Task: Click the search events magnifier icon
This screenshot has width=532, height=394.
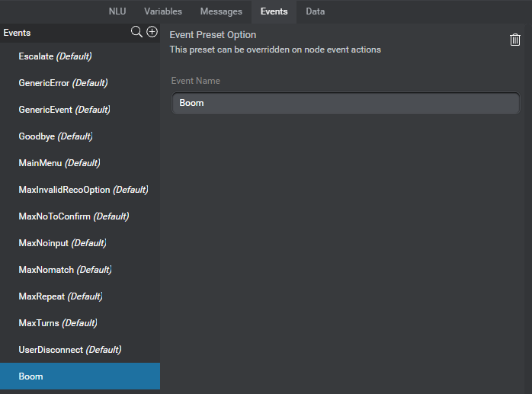Action: 136,32
